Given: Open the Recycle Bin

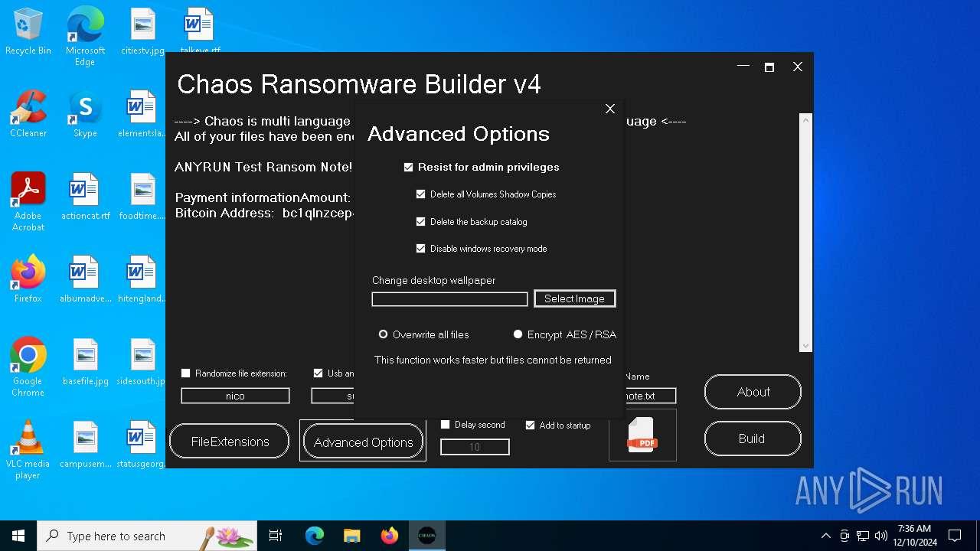Looking at the screenshot, I should coord(28,23).
